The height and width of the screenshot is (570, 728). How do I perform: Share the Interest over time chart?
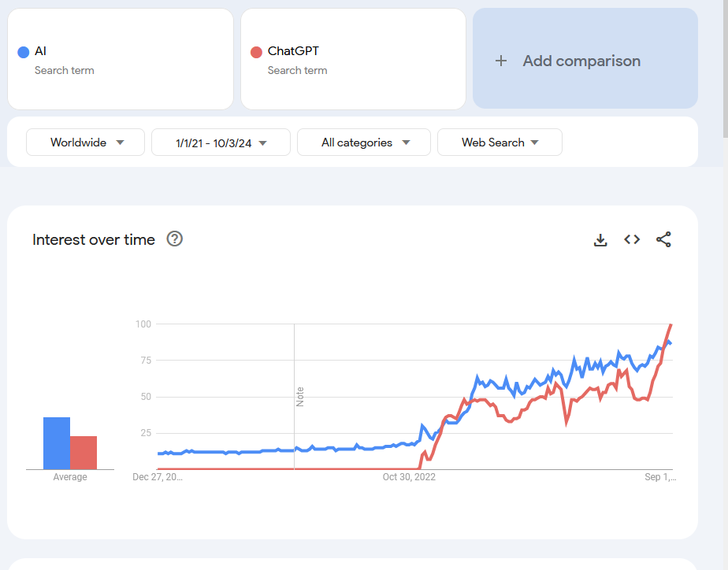(663, 240)
